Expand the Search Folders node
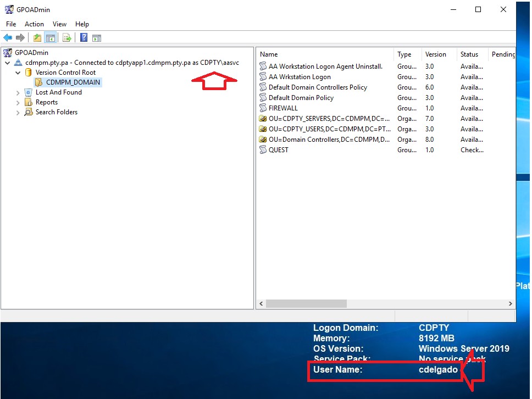 click(x=18, y=112)
